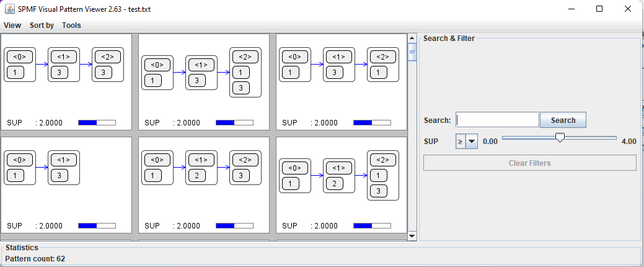Click the Search button
This screenshot has width=644, height=267.
(x=563, y=120)
